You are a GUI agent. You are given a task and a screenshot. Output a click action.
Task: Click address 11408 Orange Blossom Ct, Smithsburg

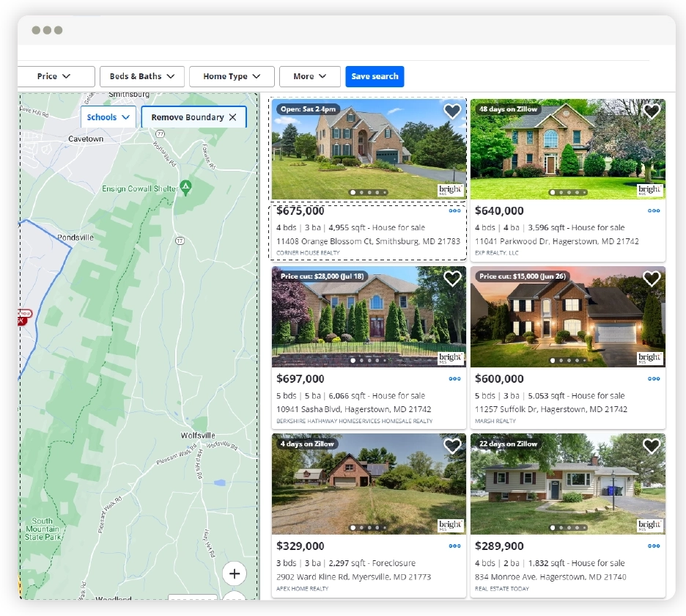368,241
